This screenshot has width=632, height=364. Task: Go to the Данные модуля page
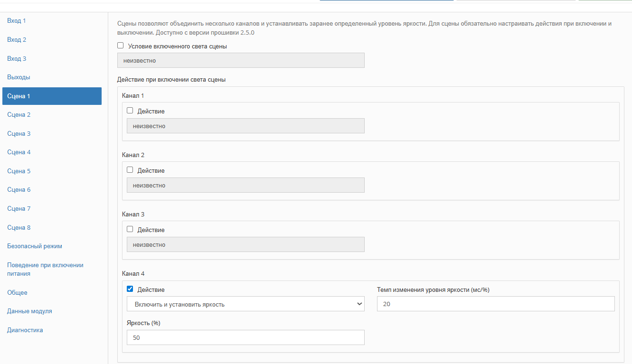click(29, 311)
